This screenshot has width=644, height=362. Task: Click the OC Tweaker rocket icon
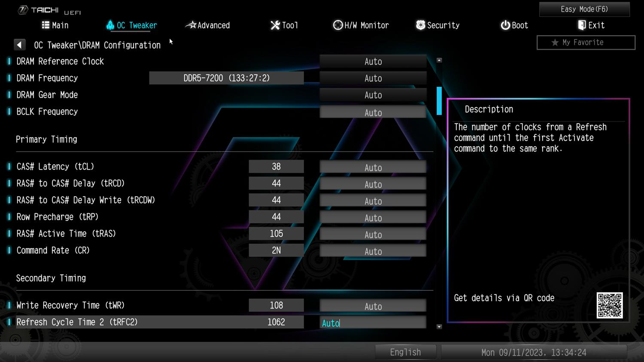coord(110,25)
